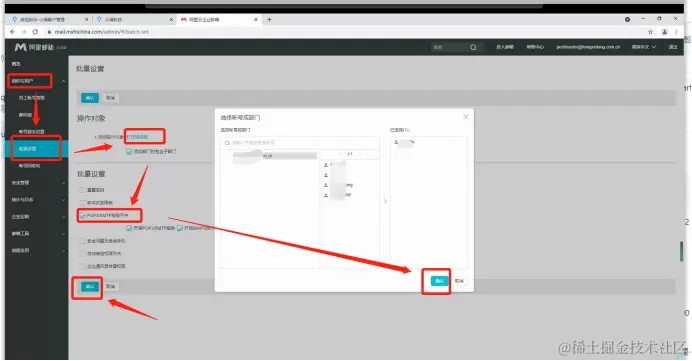Open 账号默认设置 in the sidebar

tap(31, 132)
